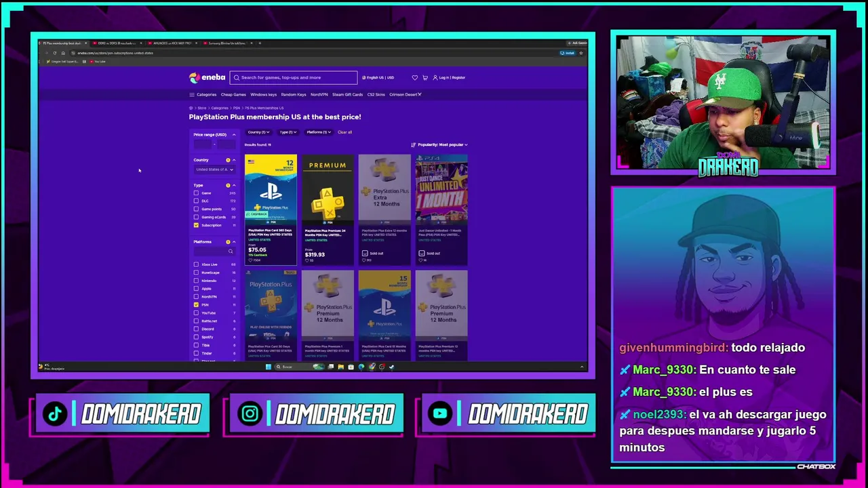This screenshot has height=488, width=868.
Task: Open the Eneba logo home link
Action: pos(208,77)
